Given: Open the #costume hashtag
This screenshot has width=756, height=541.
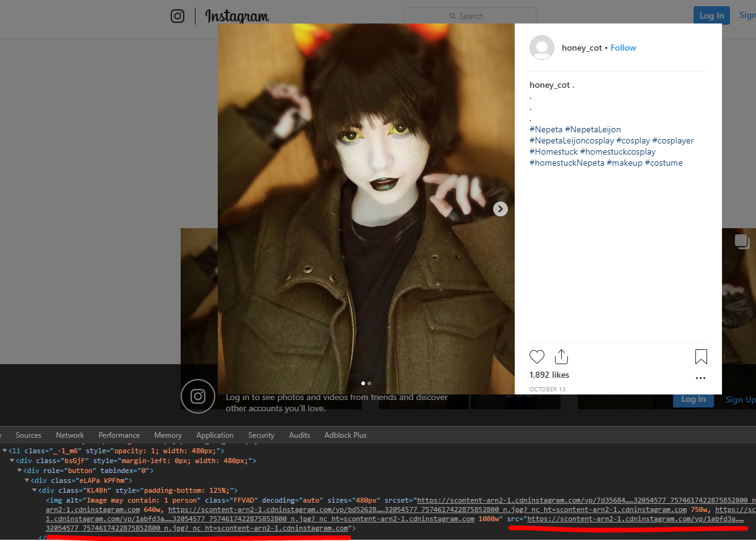Looking at the screenshot, I should click(x=664, y=163).
